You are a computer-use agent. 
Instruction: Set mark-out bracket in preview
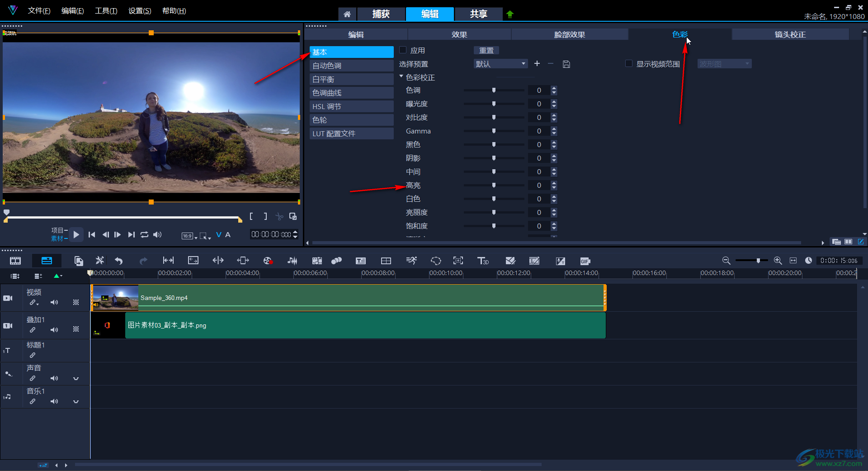click(265, 216)
